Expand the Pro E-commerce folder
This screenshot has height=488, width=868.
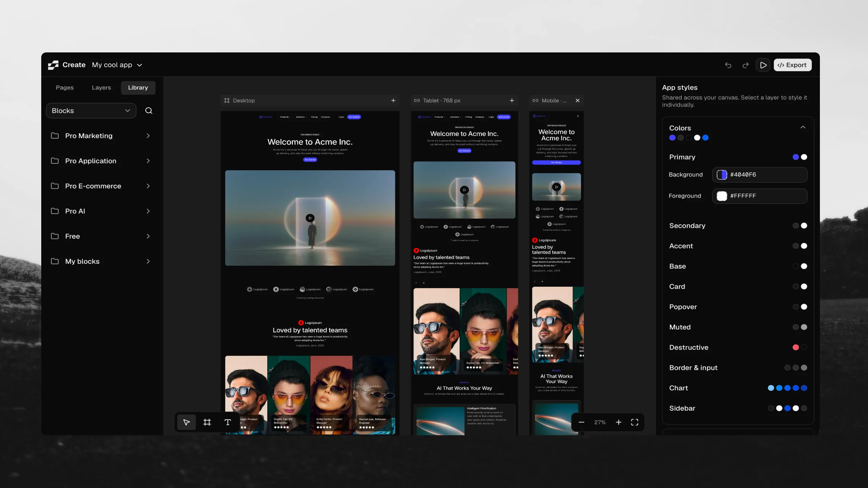click(101, 186)
